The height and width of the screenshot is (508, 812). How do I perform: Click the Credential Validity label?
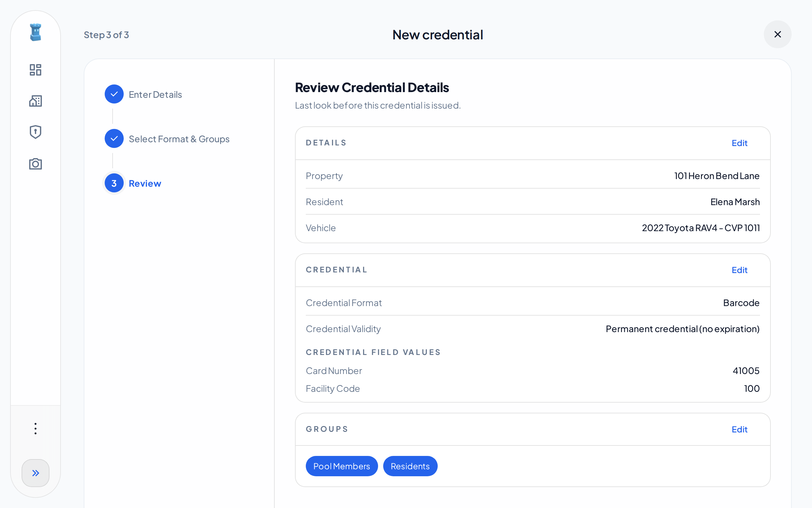343,329
